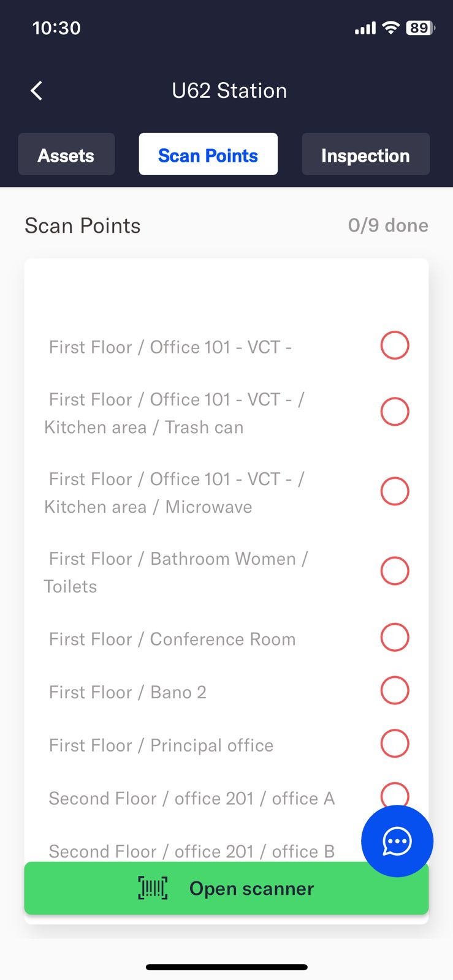The width and height of the screenshot is (453, 980).
Task: Tap the Wi-Fi status icon
Action: pyautogui.click(x=390, y=28)
